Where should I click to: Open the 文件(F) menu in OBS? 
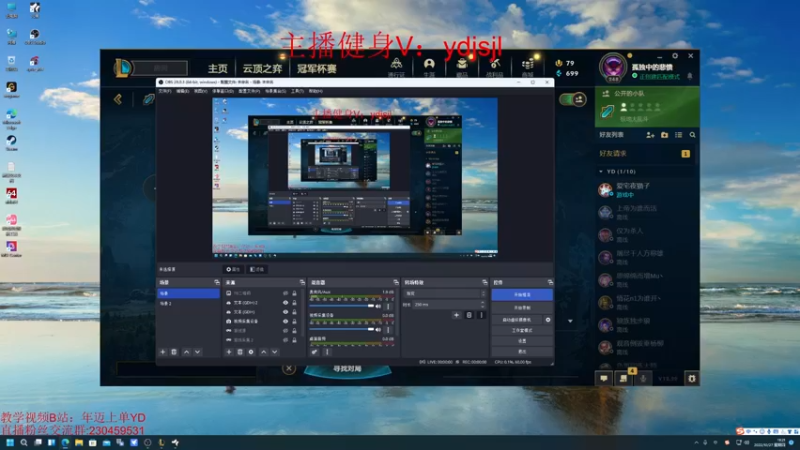[165, 91]
